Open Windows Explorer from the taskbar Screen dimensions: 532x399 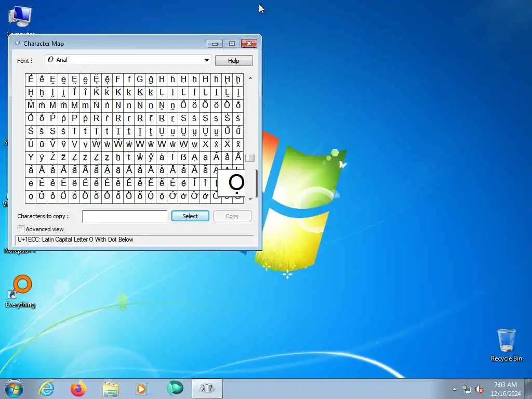[x=111, y=389]
